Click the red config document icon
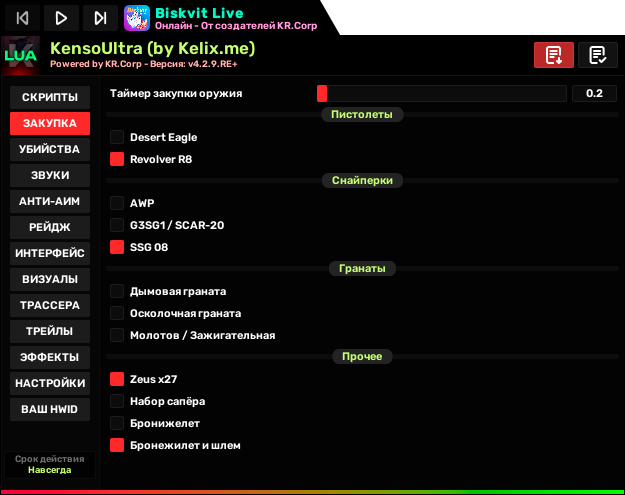 tap(554, 55)
